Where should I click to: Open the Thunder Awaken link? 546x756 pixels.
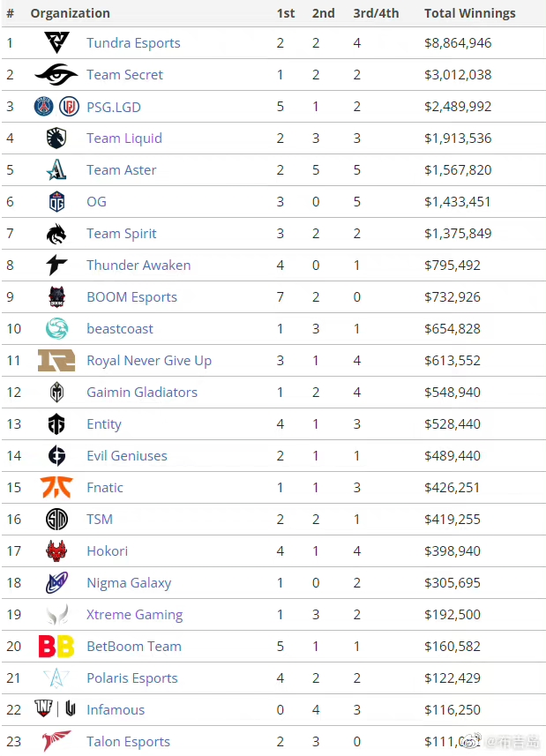click(138, 266)
